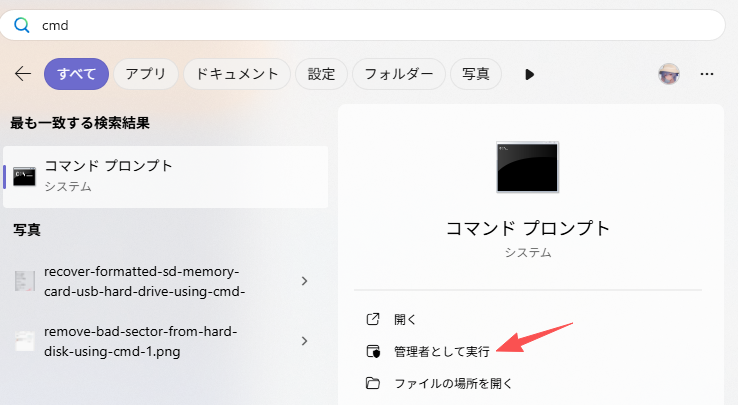Click the 最も一致する検索結果 heading

click(80, 123)
